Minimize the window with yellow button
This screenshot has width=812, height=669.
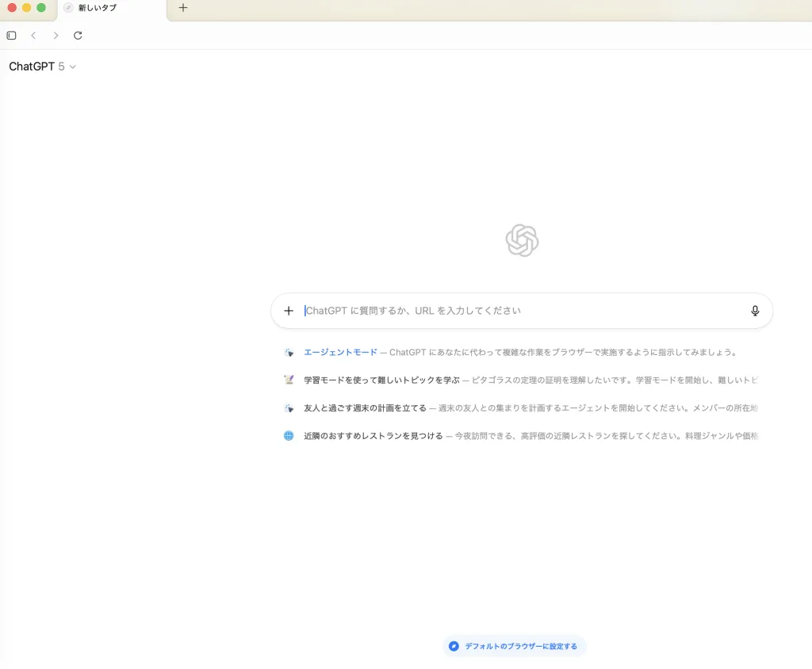[26, 7]
